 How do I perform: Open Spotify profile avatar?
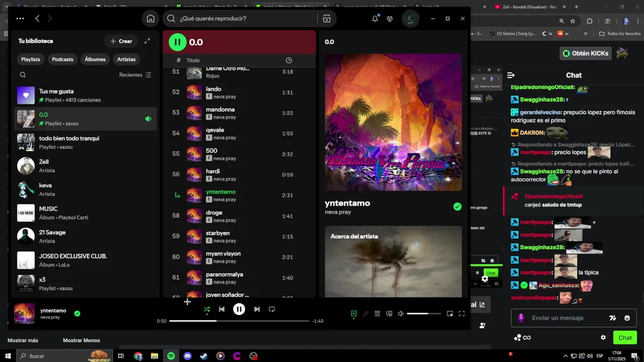tap(411, 19)
